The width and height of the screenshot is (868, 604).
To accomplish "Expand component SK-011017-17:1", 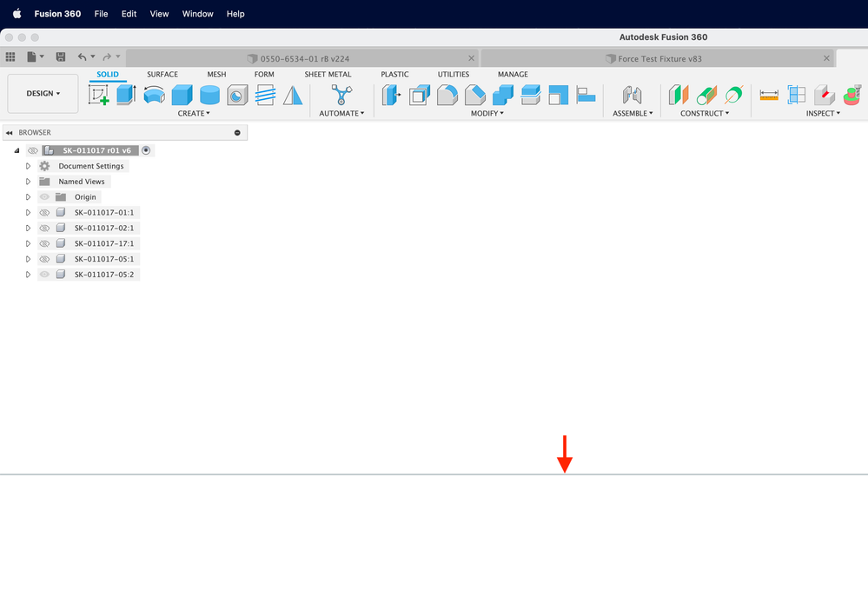I will (28, 243).
